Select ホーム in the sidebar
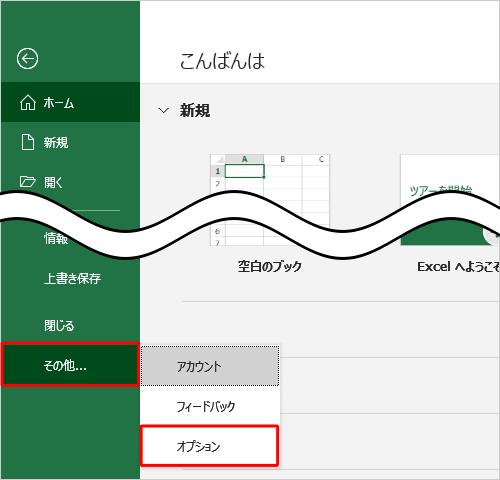 coord(70,102)
